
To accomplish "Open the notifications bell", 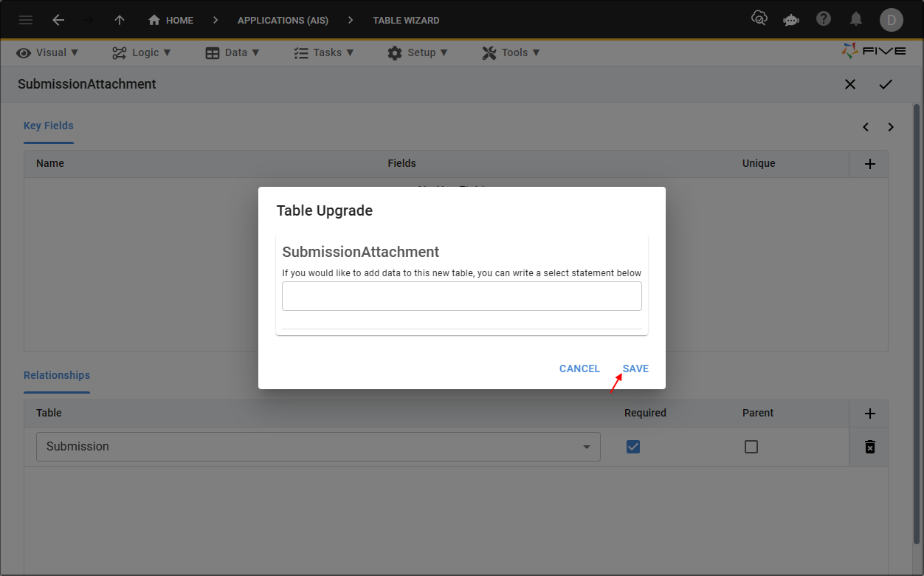I will tap(856, 19).
